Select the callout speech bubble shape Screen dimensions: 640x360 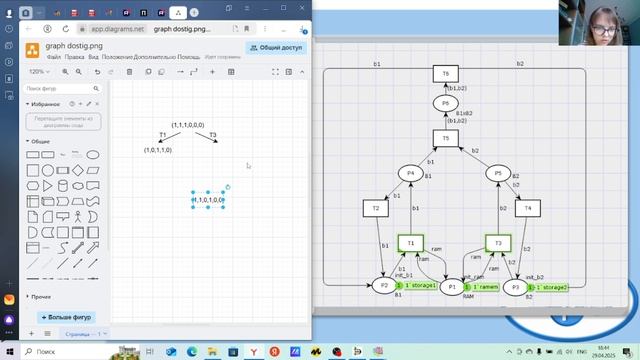pyautogui.click(x=62, y=217)
